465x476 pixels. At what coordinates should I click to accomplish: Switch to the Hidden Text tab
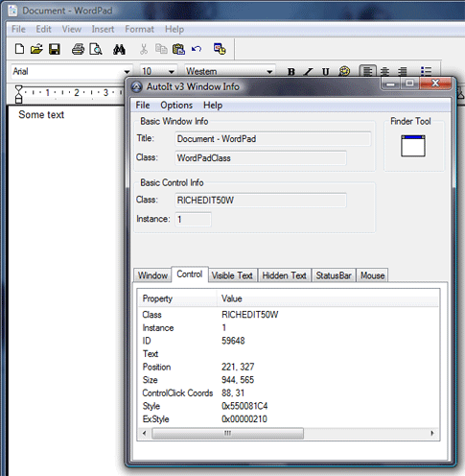[285, 275]
